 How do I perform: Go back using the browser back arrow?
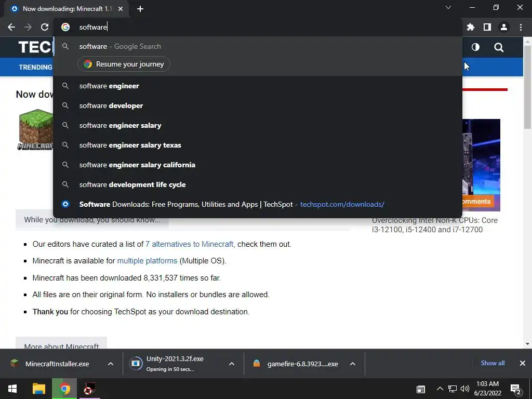click(x=11, y=27)
